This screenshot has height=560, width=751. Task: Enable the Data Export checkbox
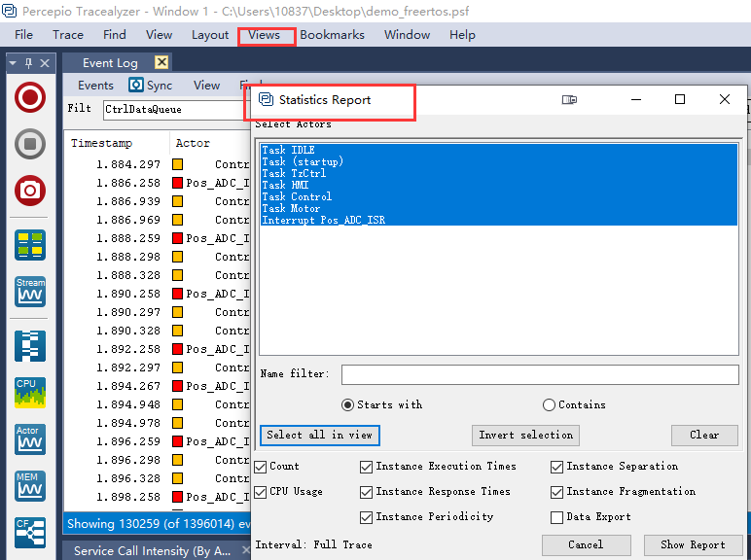(x=556, y=517)
